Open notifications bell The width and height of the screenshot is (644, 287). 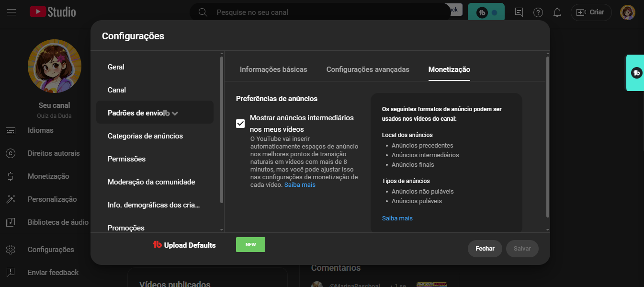coord(557,12)
